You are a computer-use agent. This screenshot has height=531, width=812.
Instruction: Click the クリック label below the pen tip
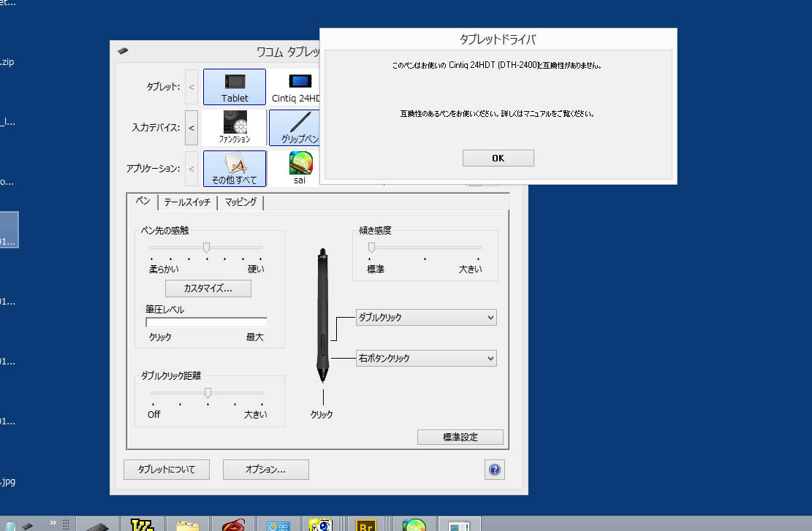tap(322, 415)
